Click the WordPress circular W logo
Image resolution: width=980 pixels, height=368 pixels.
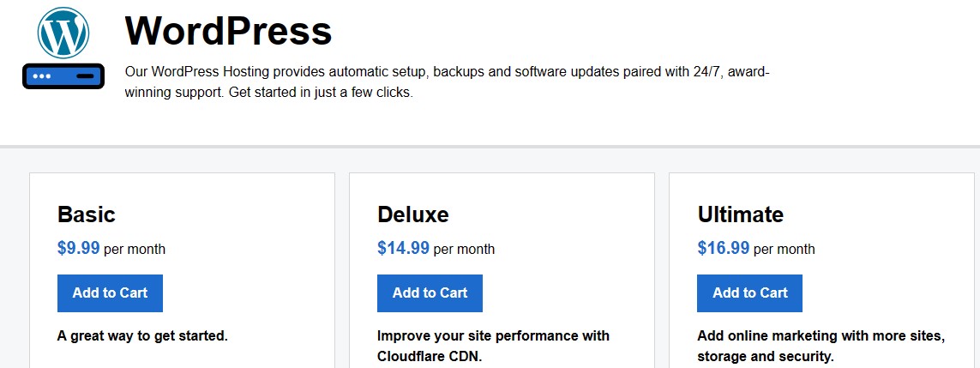(63, 33)
